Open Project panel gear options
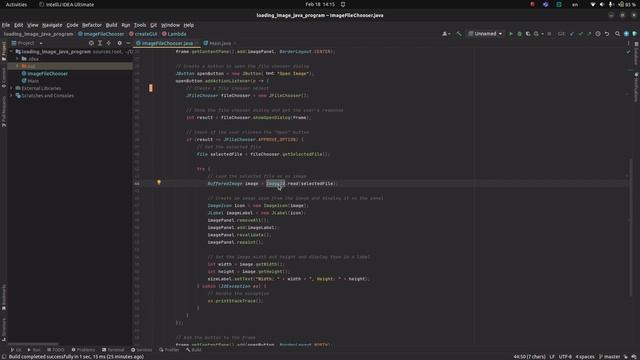Screen dimensions: 640x360 [120, 43]
